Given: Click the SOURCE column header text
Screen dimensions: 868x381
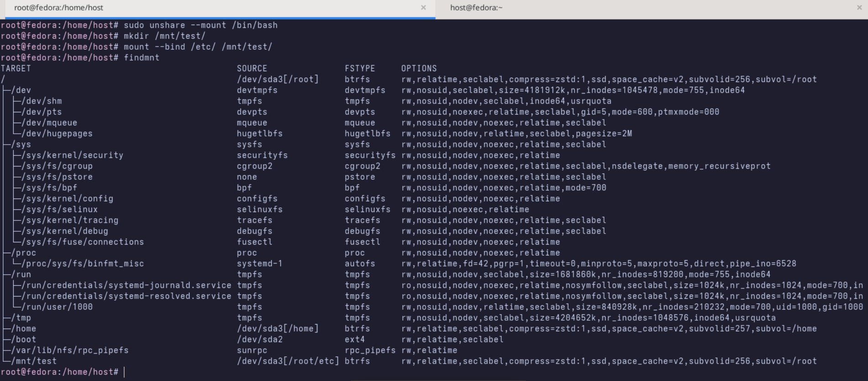Looking at the screenshot, I should pos(252,68).
